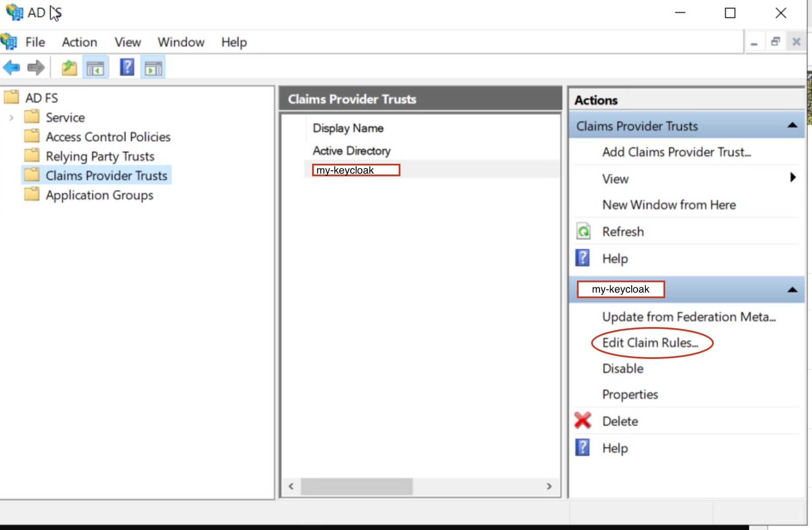Open the File menu

tap(35, 42)
